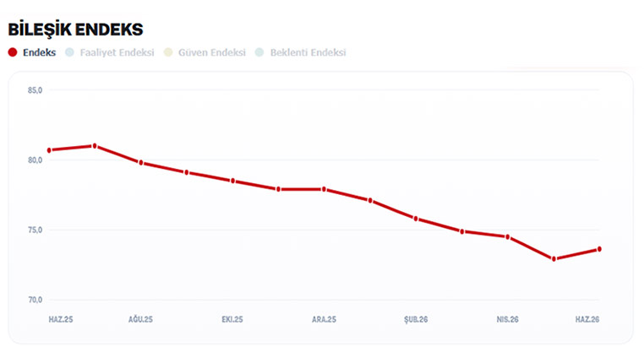
Task: Click the light blue Faaliyet Endeksi dot
Action: tap(70, 52)
